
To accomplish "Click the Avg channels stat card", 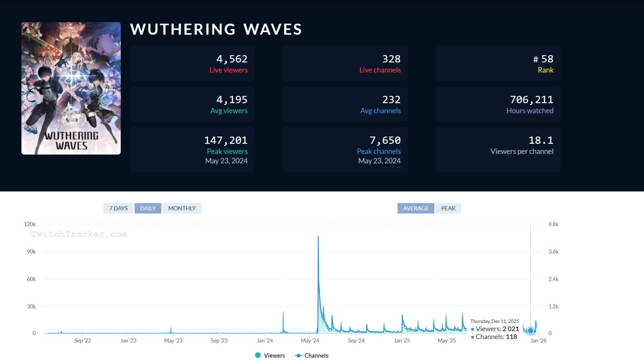I will coord(345,104).
